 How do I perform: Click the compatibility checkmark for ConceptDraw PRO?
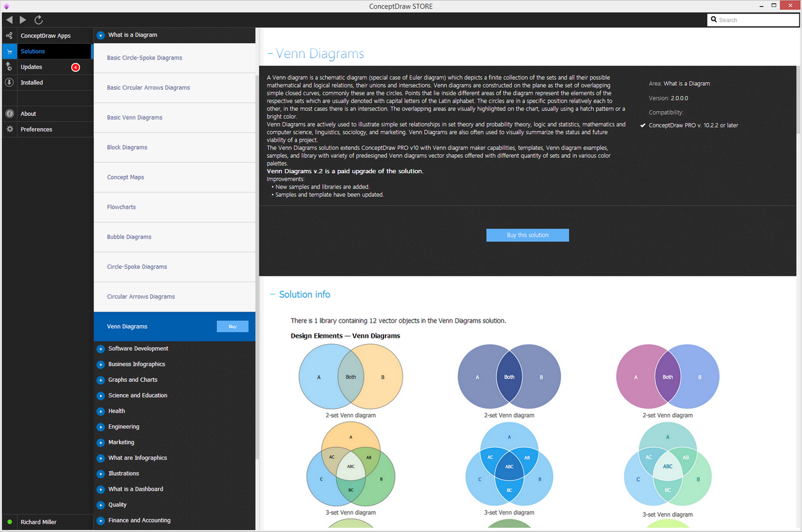[643, 125]
